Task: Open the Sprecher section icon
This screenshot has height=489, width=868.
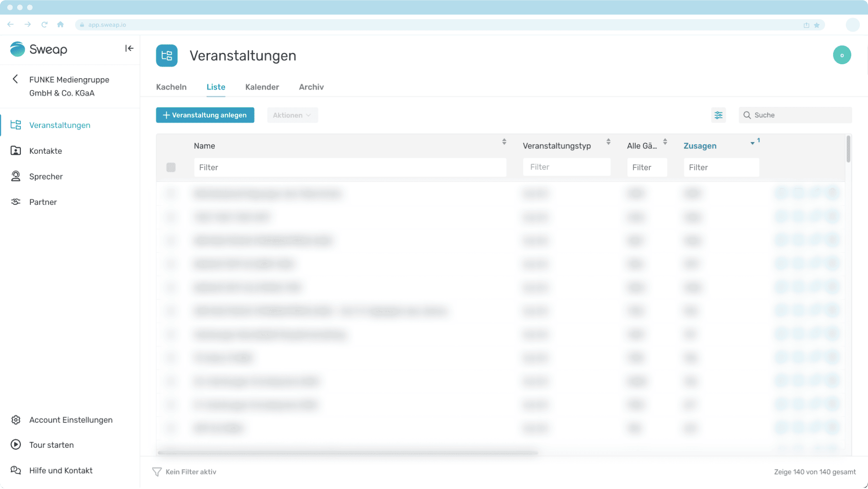Action: pyautogui.click(x=16, y=176)
